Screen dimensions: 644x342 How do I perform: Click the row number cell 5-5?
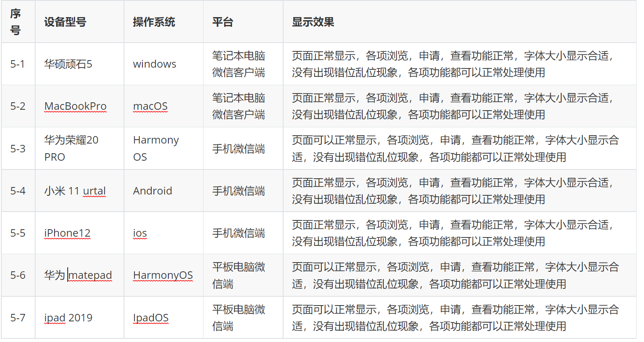[x=18, y=233]
